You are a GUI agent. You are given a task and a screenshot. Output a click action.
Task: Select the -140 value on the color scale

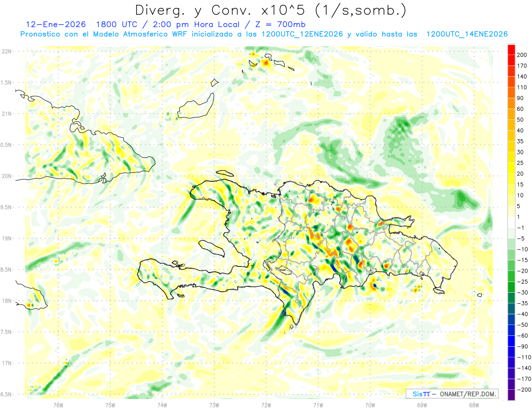point(524,368)
